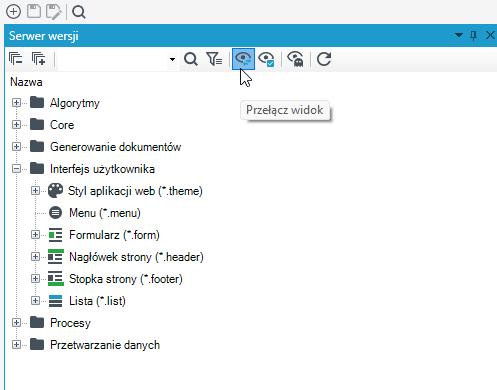
Task: Select the Algorytmy tree label
Action: pyautogui.click(x=75, y=103)
